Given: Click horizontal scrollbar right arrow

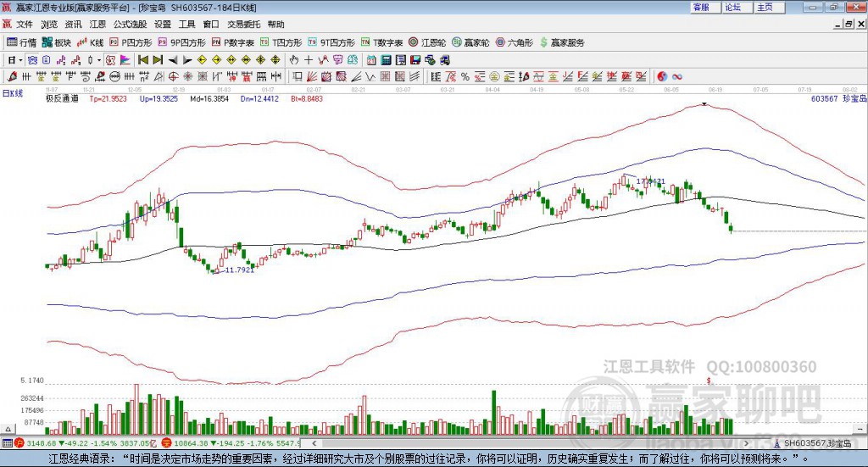Looking at the screenshot, I should (x=746, y=443).
